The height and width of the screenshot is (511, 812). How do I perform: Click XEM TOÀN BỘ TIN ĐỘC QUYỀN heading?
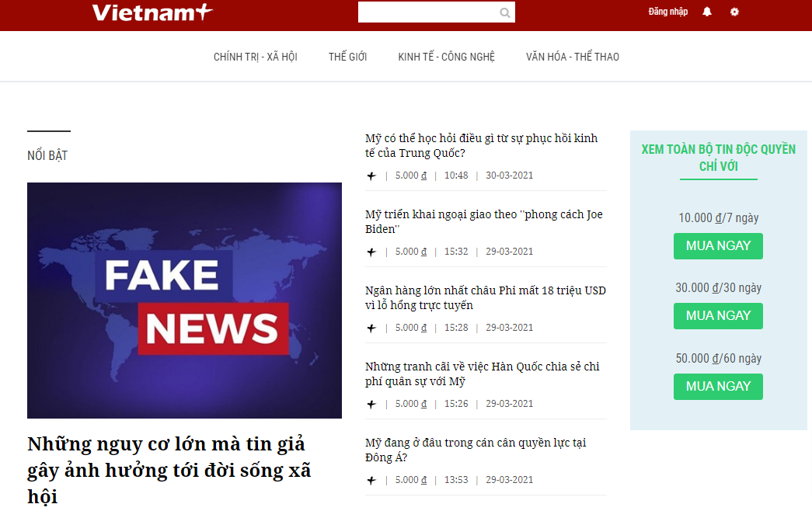coord(718,158)
